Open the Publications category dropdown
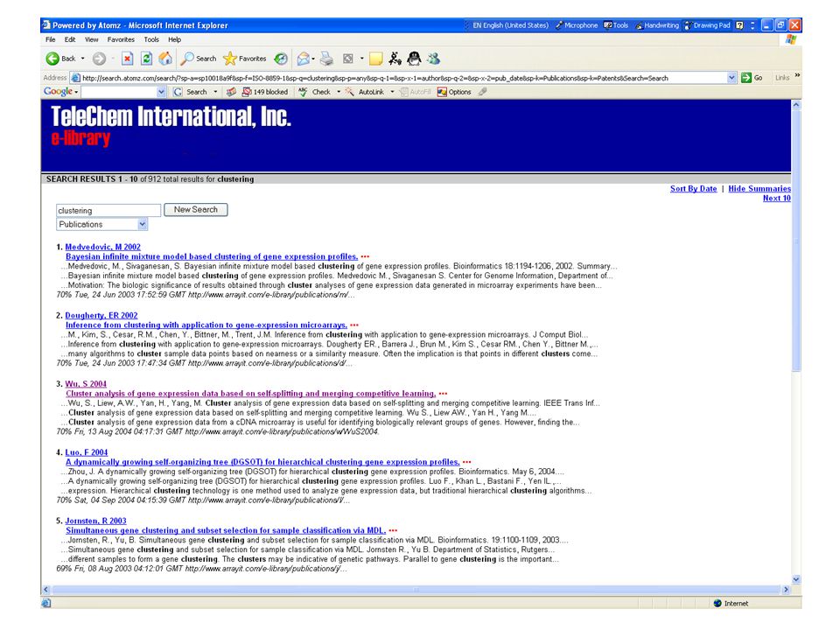Screen dimensions: 840x630 tap(101, 225)
